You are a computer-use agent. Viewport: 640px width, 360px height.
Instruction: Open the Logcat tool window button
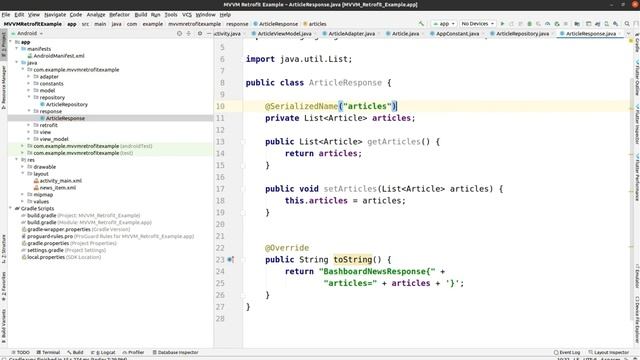coord(103,352)
